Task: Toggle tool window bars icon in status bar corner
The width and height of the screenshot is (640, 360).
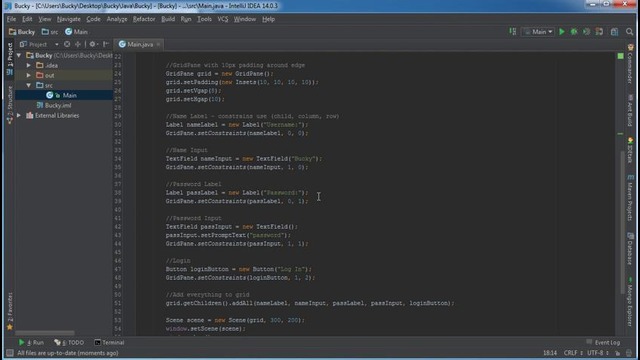Action: pos(10,353)
